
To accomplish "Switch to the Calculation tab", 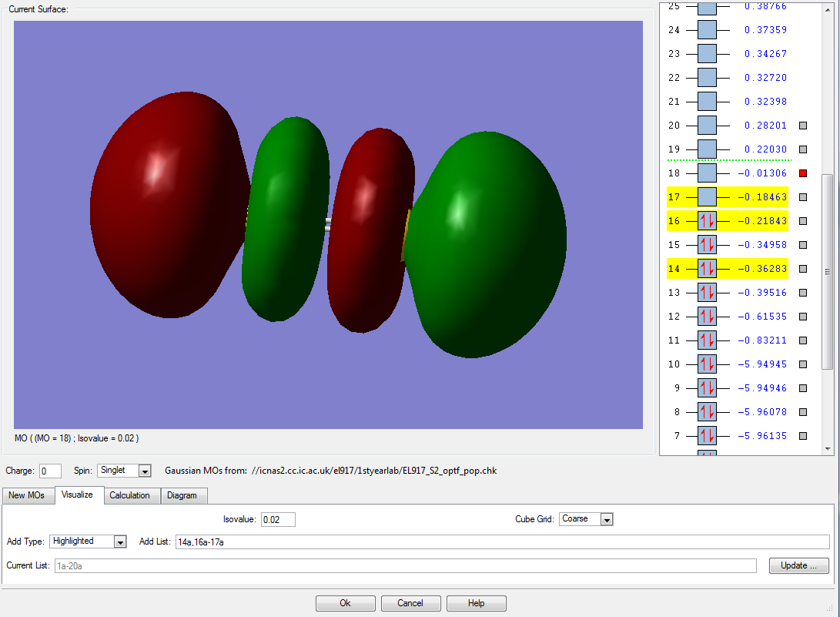I will [129, 495].
